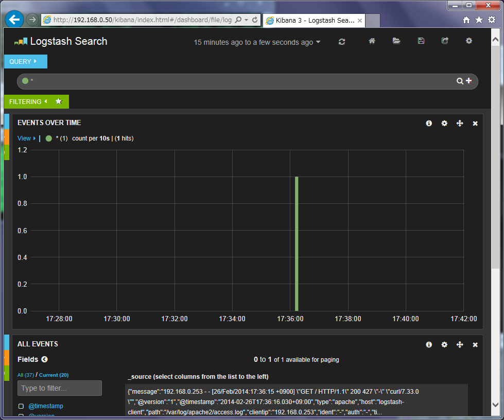This screenshot has height=420, width=504.
Task: Click the browser forward arrow button
Action: tap(32, 20)
